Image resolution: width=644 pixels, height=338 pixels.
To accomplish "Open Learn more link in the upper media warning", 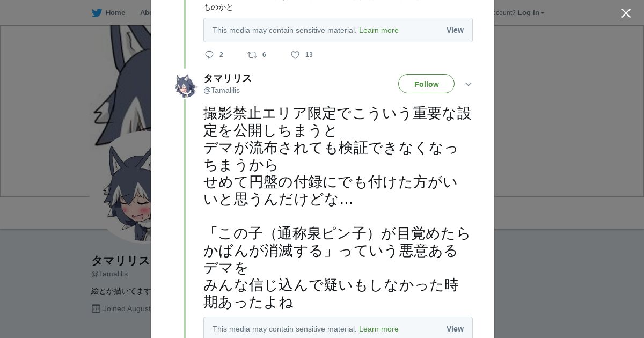I will (x=378, y=30).
